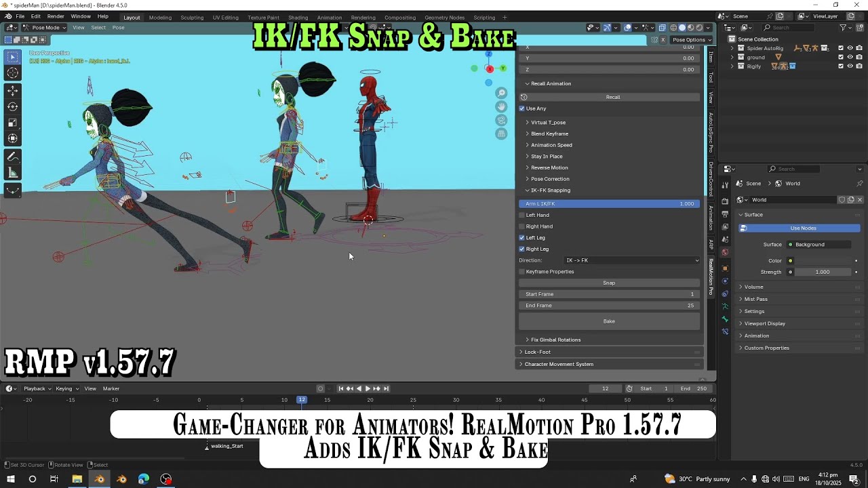Create new collection in Outliner
The height and width of the screenshot is (488, 868).
click(859, 28)
